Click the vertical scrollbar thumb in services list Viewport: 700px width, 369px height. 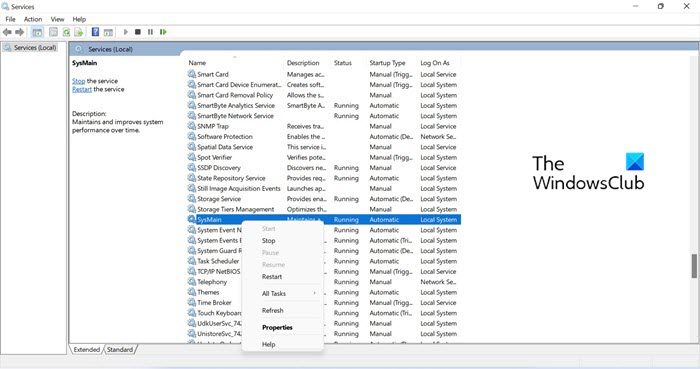[694, 266]
